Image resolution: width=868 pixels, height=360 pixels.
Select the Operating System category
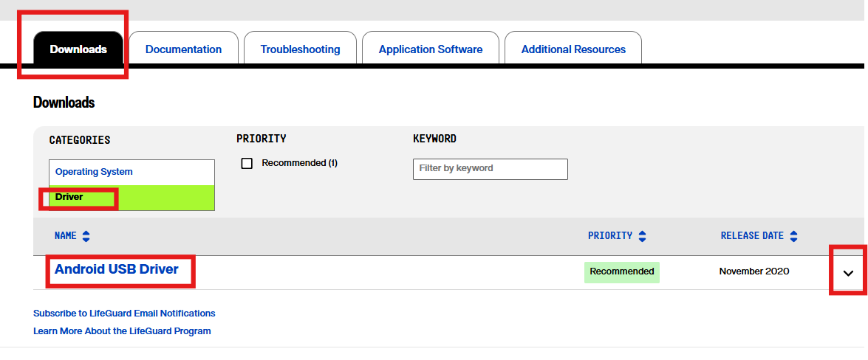131,172
